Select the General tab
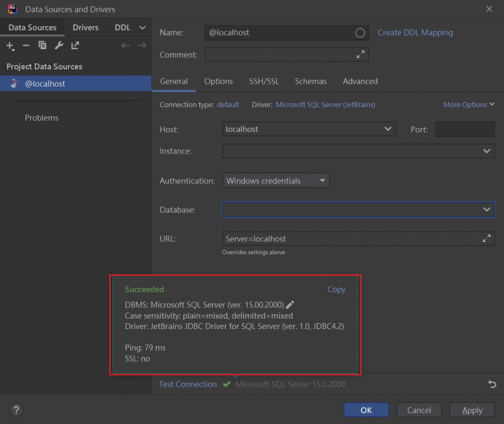 (174, 82)
